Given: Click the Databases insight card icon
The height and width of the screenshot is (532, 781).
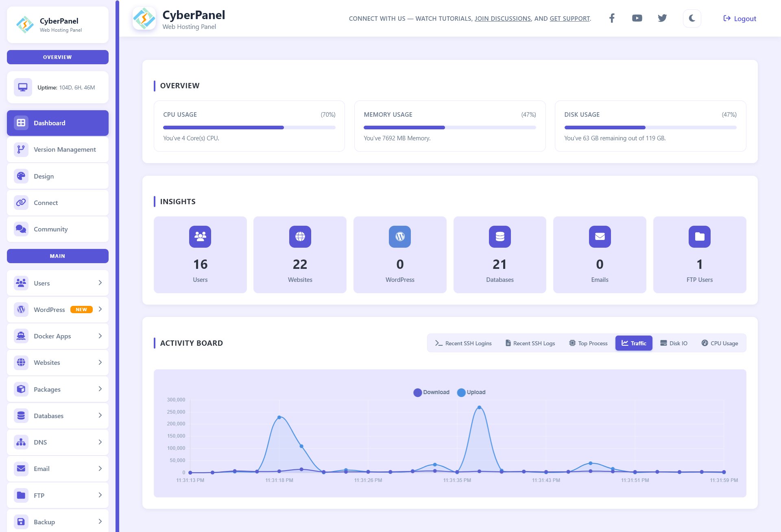Looking at the screenshot, I should pos(500,237).
